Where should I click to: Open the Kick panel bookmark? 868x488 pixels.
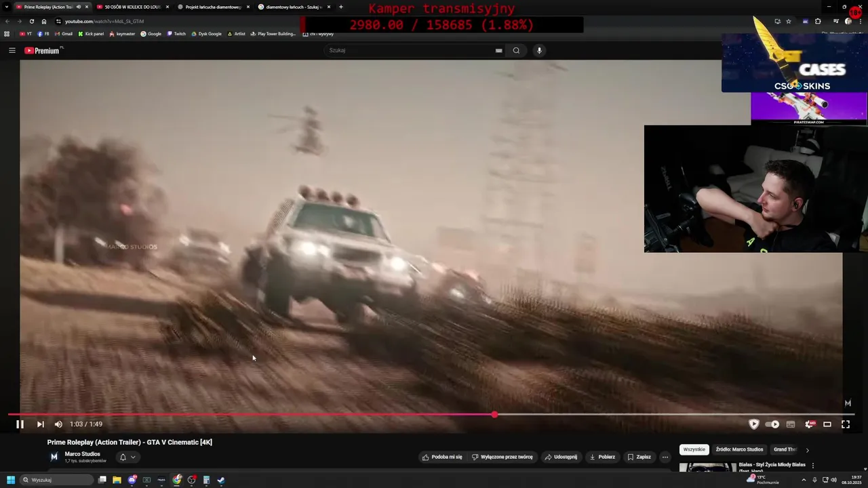pos(91,34)
